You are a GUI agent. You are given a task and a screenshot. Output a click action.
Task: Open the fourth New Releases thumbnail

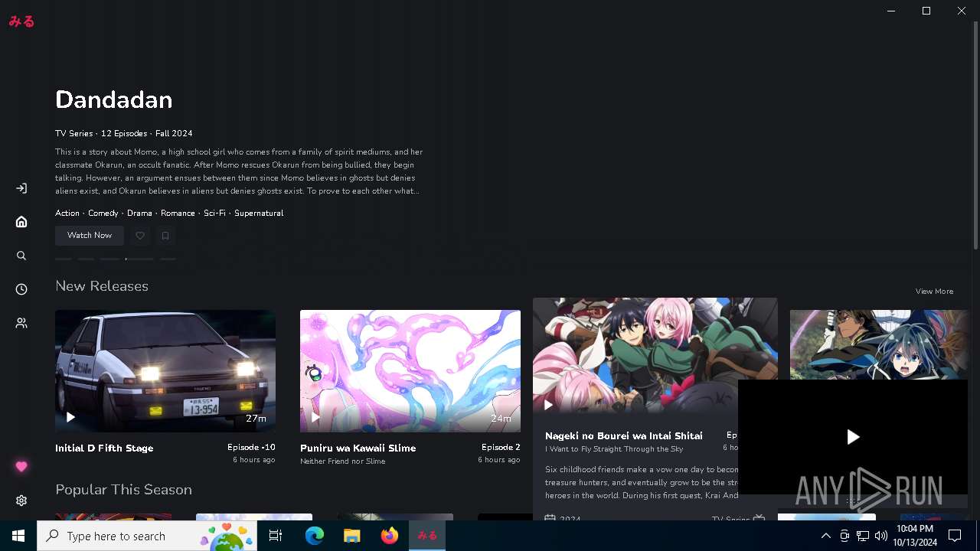[x=879, y=344]
